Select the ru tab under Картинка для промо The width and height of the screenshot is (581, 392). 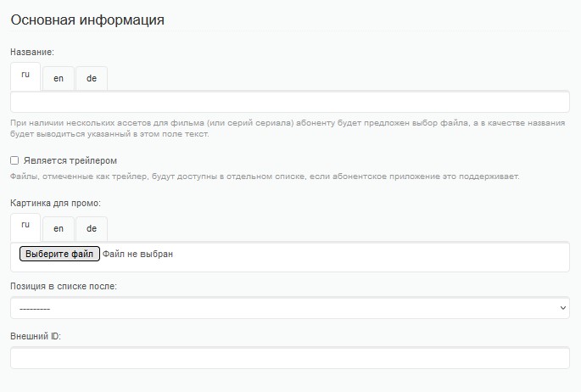click(x=25, y=227)
